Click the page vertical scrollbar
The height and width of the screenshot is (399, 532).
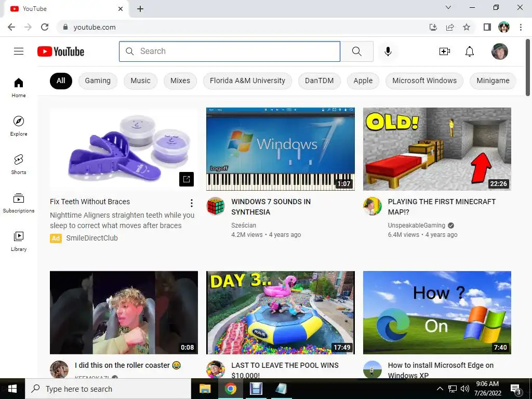coord(528,68)
